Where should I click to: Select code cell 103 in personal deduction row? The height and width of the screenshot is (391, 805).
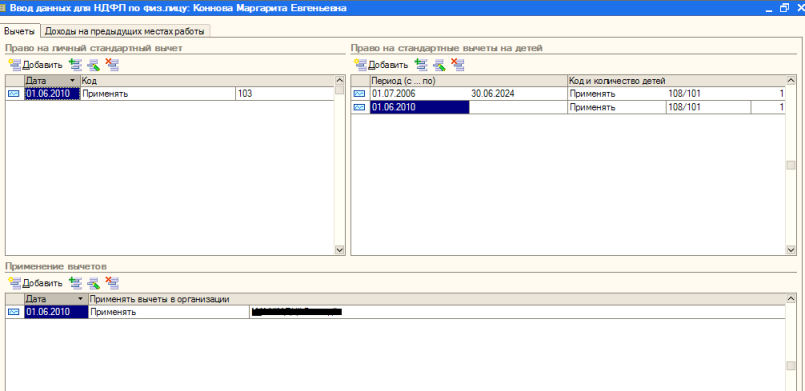coord(285,94)
